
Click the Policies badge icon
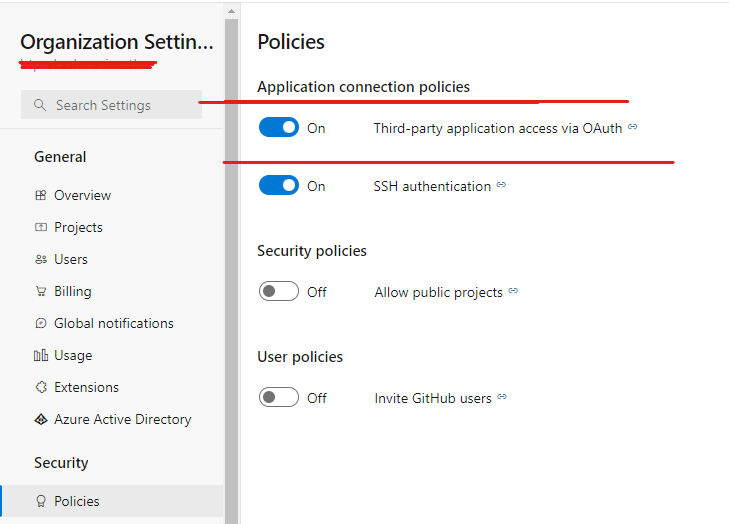click(41, 501)
